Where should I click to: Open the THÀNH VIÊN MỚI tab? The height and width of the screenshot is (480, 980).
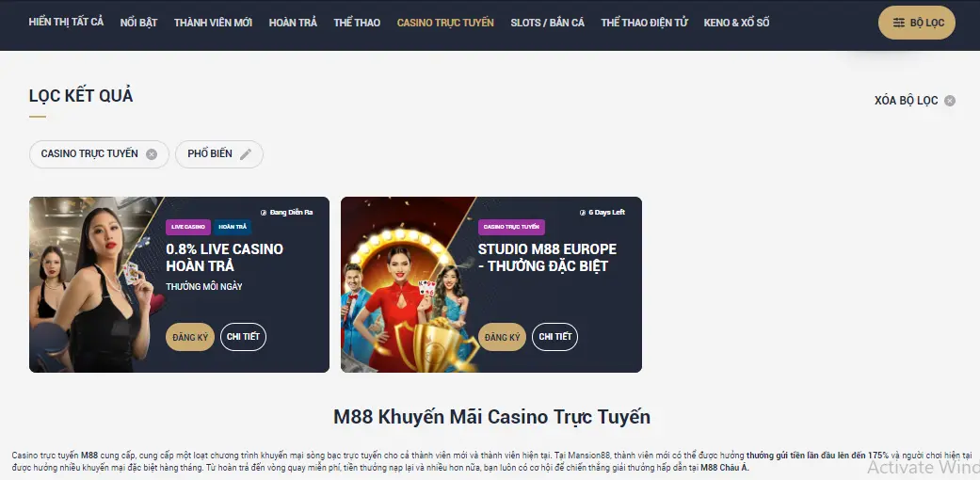pos(213,23)
